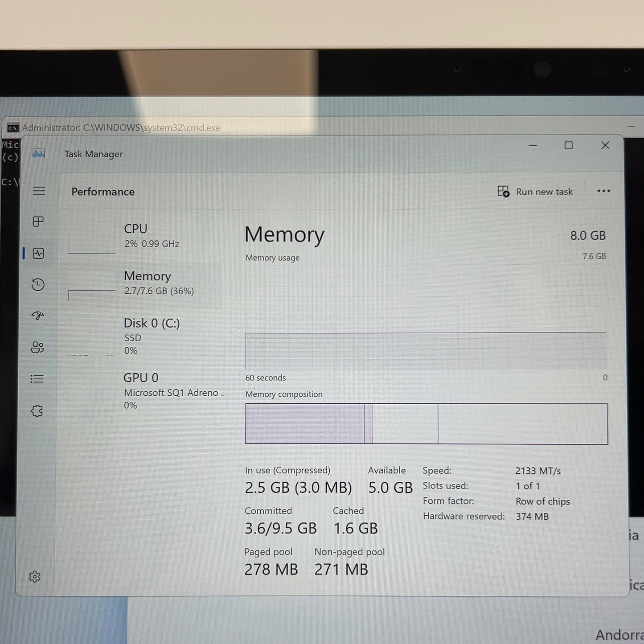This screenshot has height=644, width=644.
Task: Select the Performance page icon in sidebar
Action: click(39, 254)
